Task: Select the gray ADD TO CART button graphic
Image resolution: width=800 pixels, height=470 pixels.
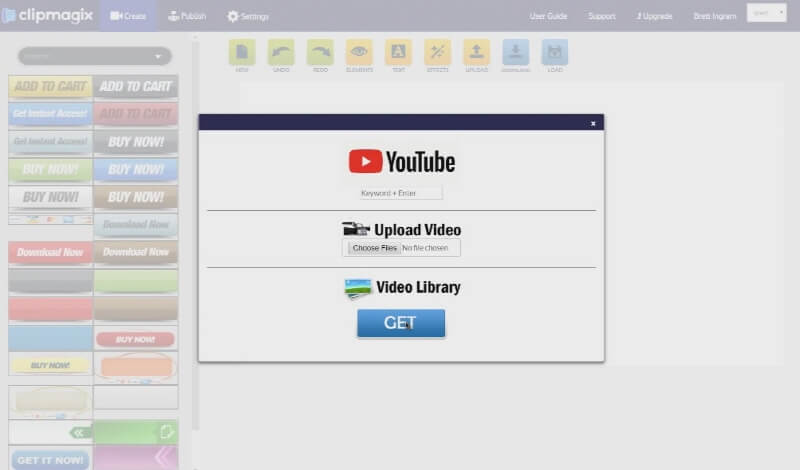Action: pos(136,86)
